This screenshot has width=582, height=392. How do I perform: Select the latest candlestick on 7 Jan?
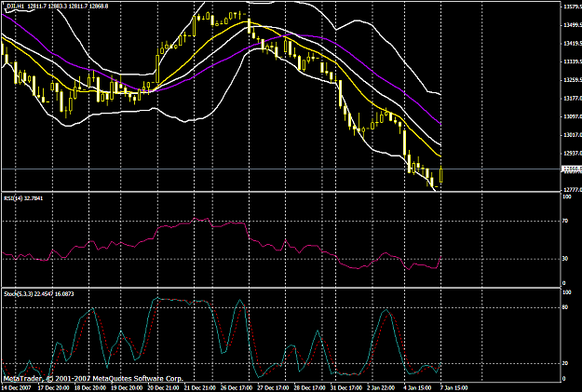(x=441, y=175)
